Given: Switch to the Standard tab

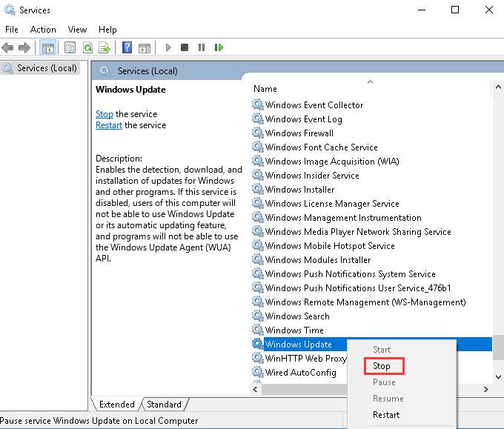Looking at the screenshot, I should click(164, 405).
